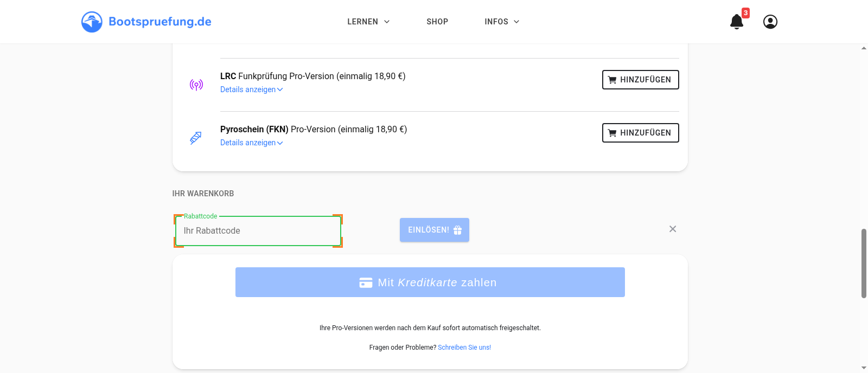The width and height of the screenshot is (868, 373).
Task: Focus the Ihr Rabattcode input field
Action: tap(258, 231)
